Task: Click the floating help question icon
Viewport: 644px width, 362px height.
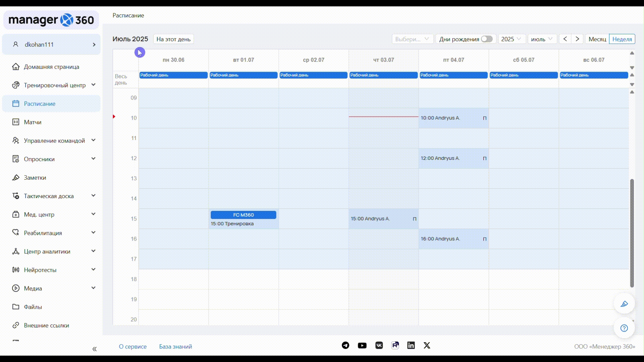Action: 624,328
